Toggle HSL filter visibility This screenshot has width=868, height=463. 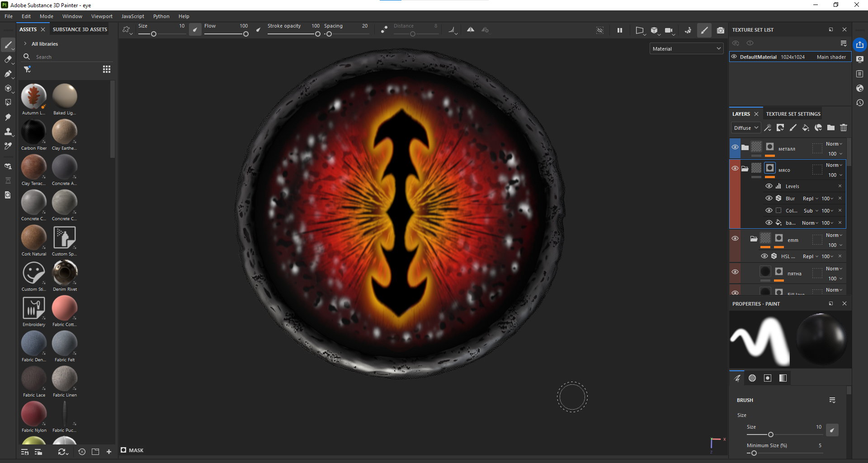point(764,256)
